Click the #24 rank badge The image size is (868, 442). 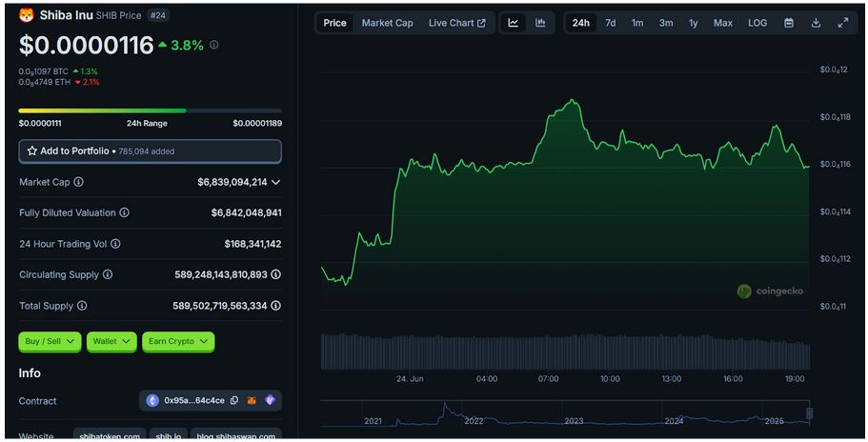click(x=158, y=15)
